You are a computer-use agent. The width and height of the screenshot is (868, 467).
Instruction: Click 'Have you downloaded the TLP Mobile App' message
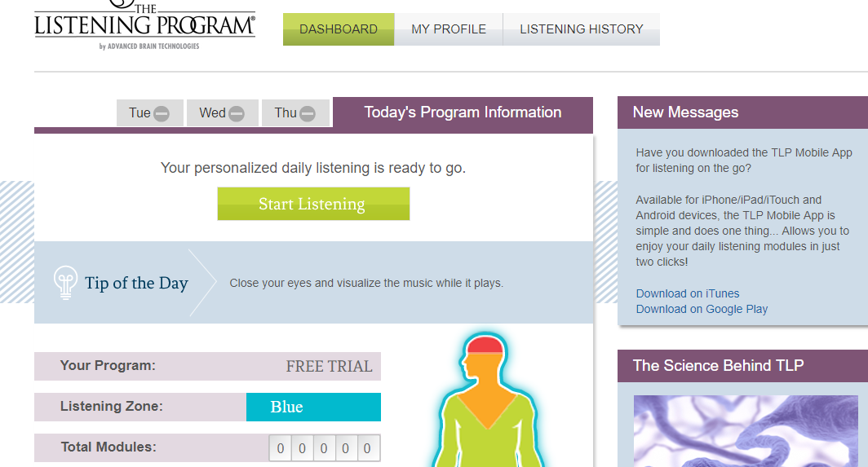coord(743,160)
